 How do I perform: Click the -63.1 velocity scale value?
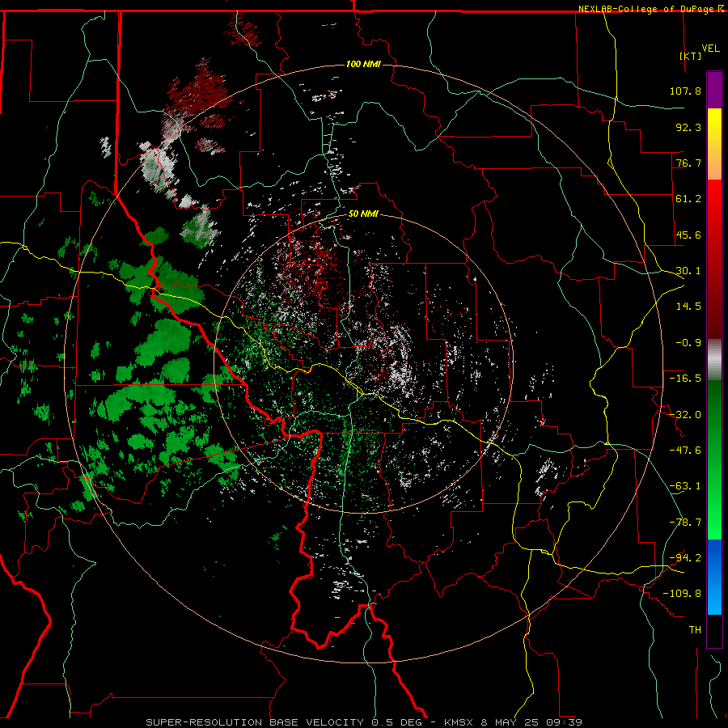point(685,486)
